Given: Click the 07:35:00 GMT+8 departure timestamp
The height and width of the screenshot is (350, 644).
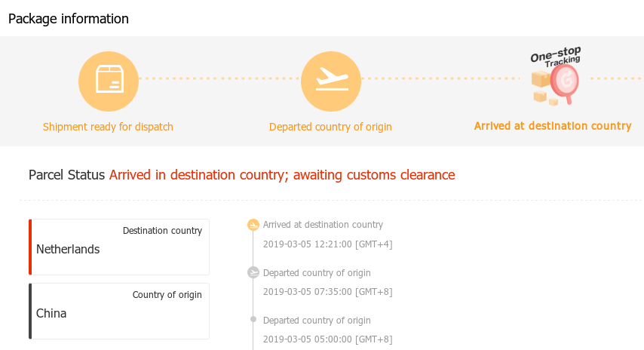Looking at the screenshot, I should pos(327,292).
